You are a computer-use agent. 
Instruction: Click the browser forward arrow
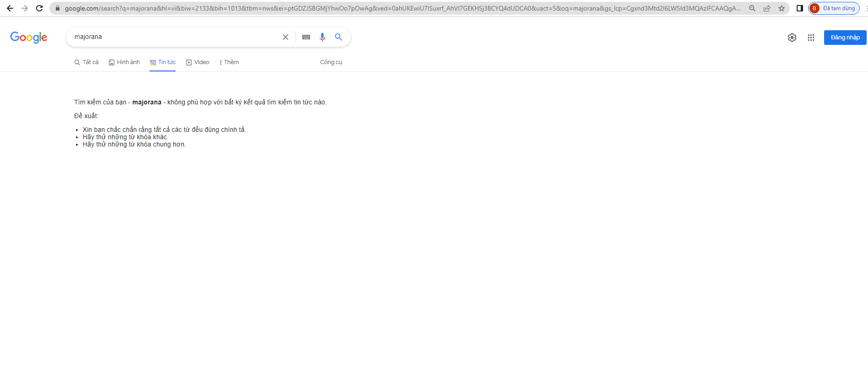click(25, 8)
